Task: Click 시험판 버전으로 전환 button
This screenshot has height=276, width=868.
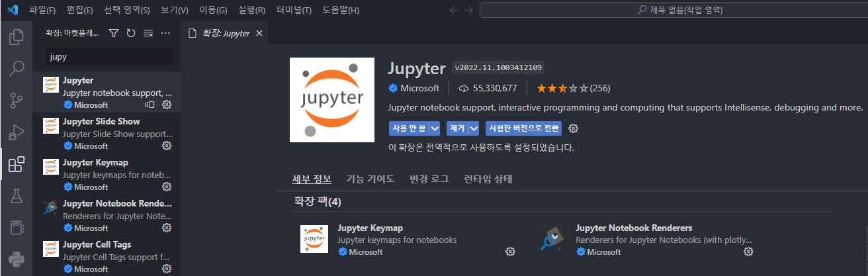Action: [524, 128]
